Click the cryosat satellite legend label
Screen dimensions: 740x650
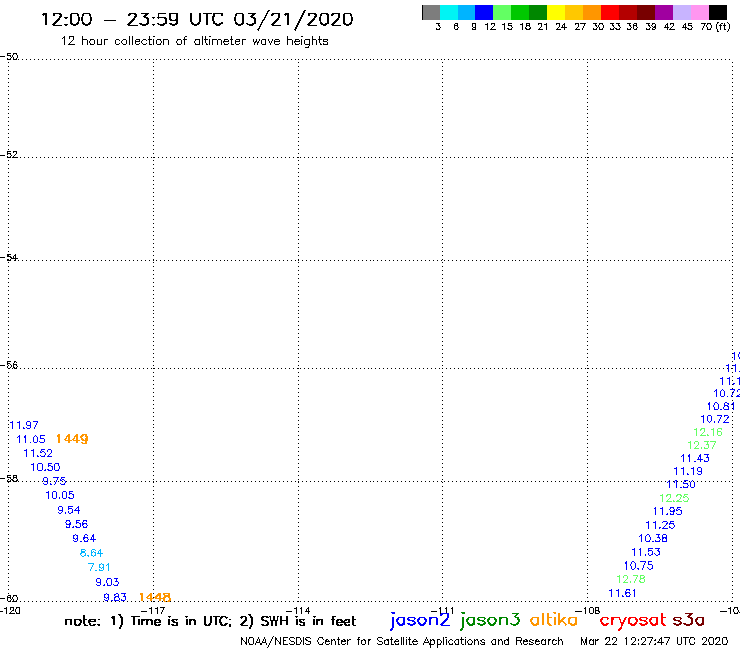(x=632, y=620)
